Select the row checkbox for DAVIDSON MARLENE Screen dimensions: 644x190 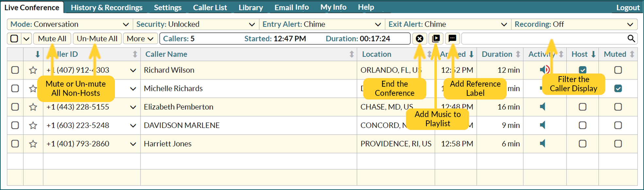pyautogui.click(x=15, y=125)
